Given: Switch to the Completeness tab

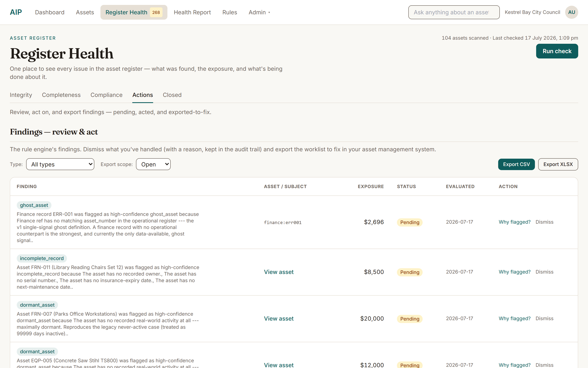Looking at the screenshot, I should [x=61, y=95].
